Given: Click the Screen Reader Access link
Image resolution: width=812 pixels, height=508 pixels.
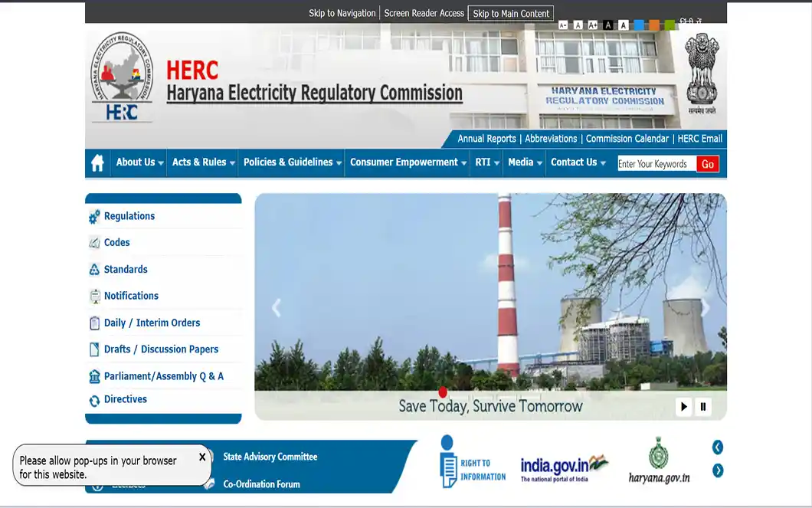Looking at the screenshot, I should point(424,13).
